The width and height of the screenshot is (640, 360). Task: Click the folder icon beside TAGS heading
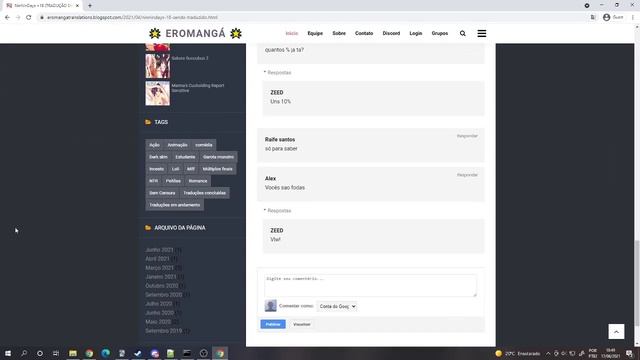(148, 122)
